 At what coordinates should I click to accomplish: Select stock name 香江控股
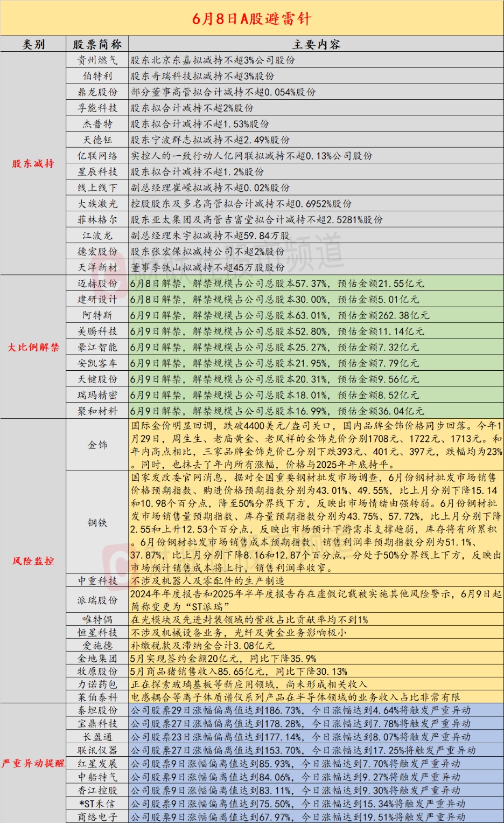[97, 790]
